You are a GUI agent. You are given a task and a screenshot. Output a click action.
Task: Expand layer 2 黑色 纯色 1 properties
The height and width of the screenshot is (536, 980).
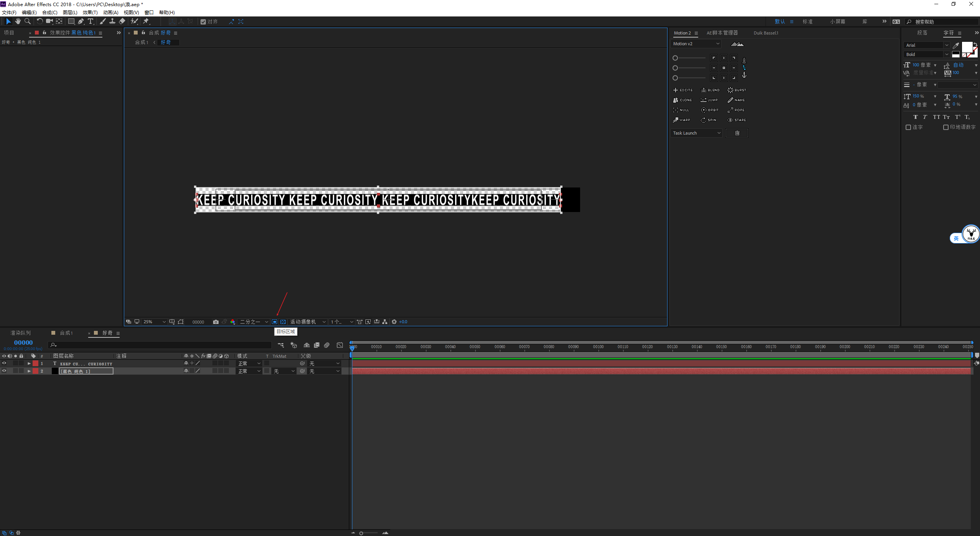coord(29,371)
